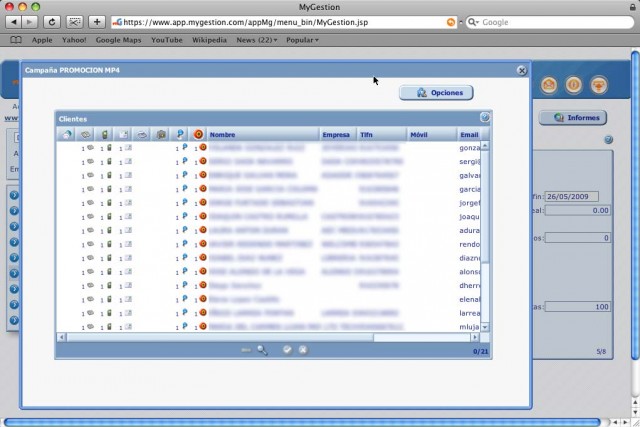The image size is (640, 427).
Task: Click the orange target column header icon
Action: pos(198,134)
